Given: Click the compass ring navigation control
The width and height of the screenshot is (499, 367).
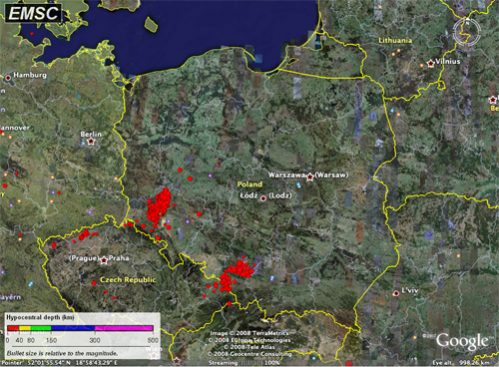Looking at the screenshot, I should (x=467, y=32).
